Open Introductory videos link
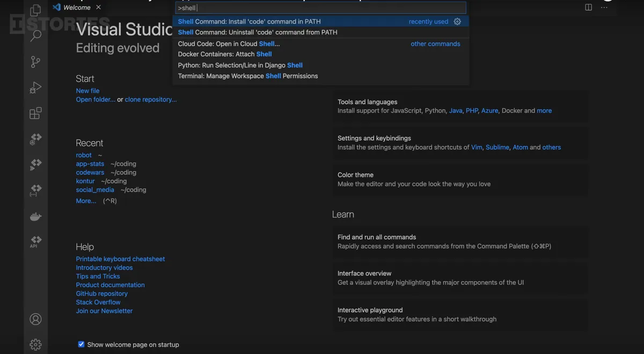Screen dimensions: 644x354 click(x=104, y=268)
